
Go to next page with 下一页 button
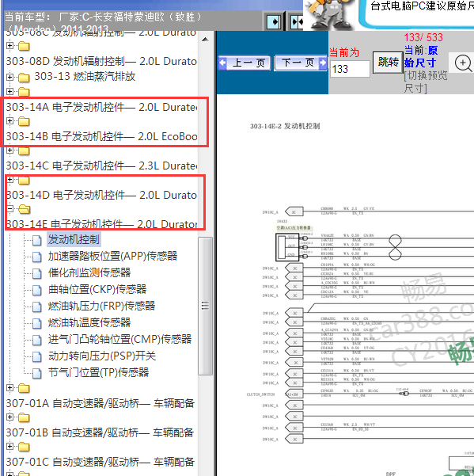pyautogui.click(x=301, y=63)
